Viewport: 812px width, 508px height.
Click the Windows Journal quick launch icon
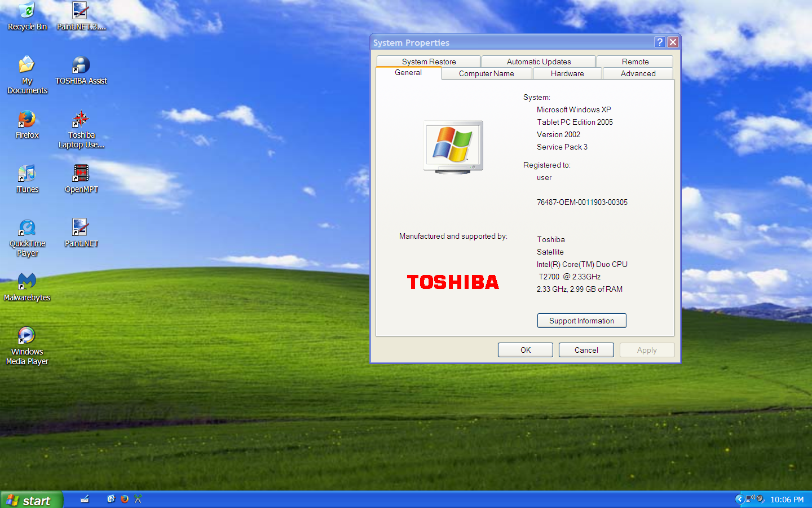[111, 499]
